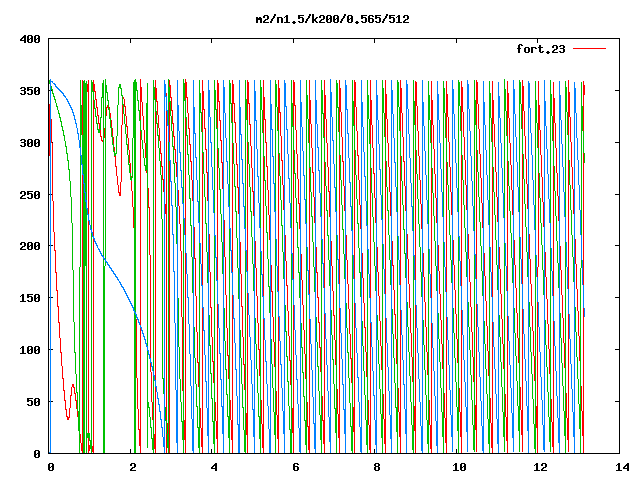The height and width of the screenshot is (480, 640).
Task: Click x-axis label 2
Action: (x=133, y=467)
